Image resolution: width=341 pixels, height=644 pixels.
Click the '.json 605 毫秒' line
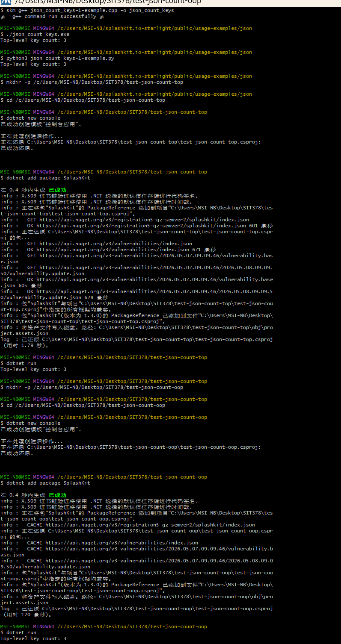[x=21, y=285]
